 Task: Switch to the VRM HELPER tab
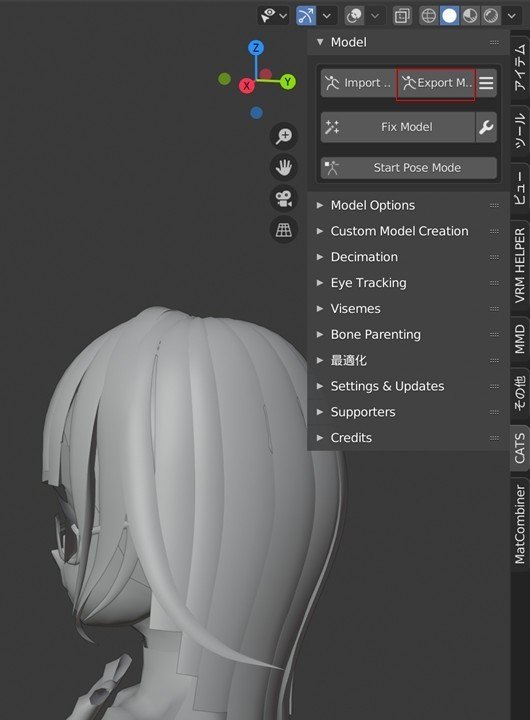pyautogui.click(x=520, y=265)
